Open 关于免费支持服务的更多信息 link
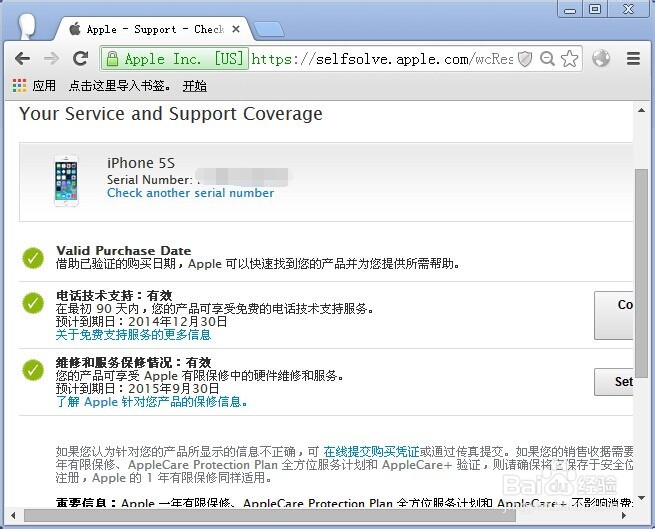 pyautogui.click(x=133, y=335)
